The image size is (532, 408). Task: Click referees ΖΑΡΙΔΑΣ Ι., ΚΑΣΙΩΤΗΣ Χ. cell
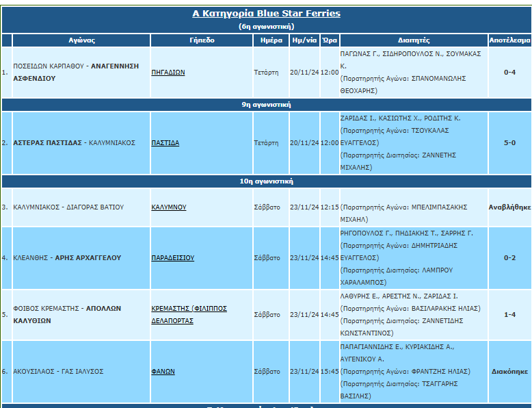414,143
